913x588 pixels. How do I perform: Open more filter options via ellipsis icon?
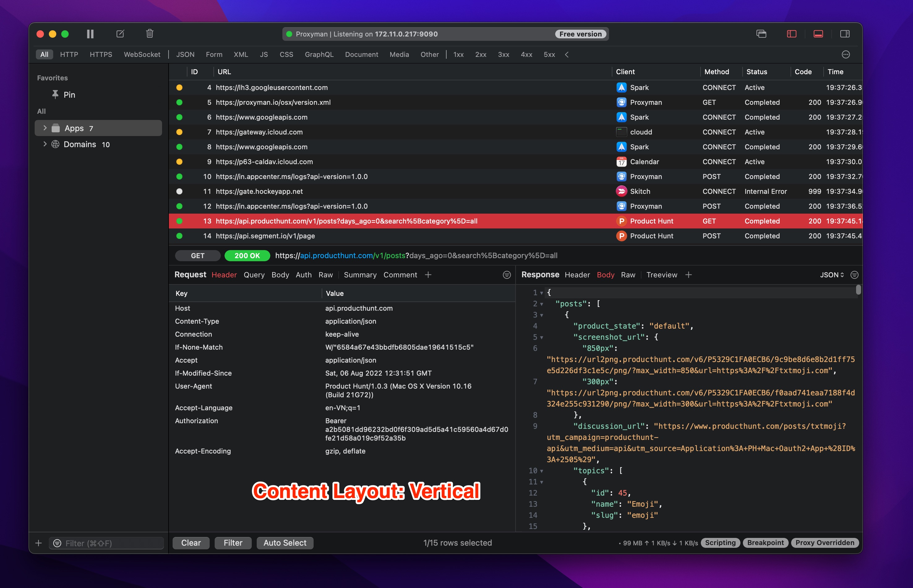(x=846, y=55)
